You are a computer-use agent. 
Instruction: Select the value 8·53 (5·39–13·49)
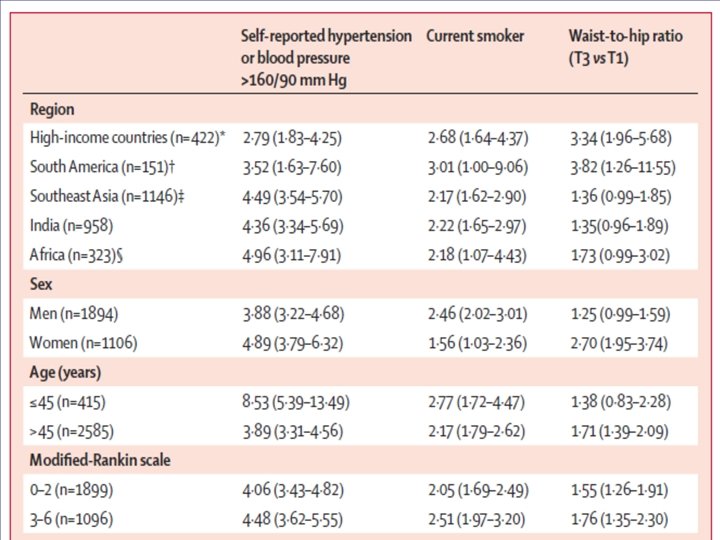296,403
